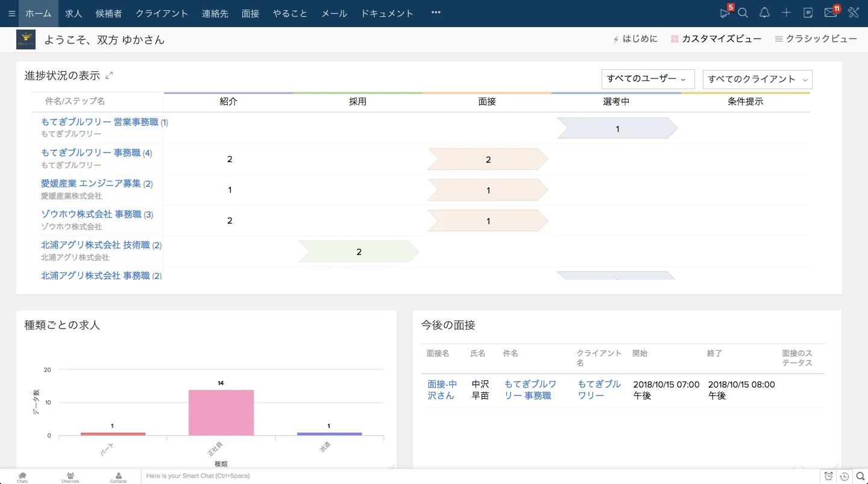Switch to クラシックビュー layout
The width and height of the screenshot is (868, 484).
pyautogui.click(x=816, y=39)
